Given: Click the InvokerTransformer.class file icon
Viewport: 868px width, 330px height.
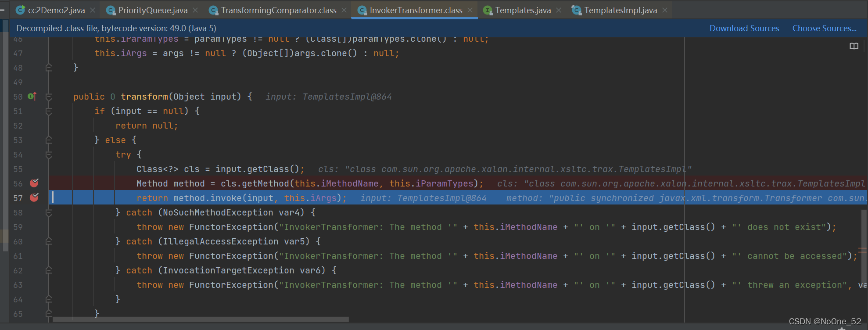Looking at the screenshot, I should click(362, 10).
